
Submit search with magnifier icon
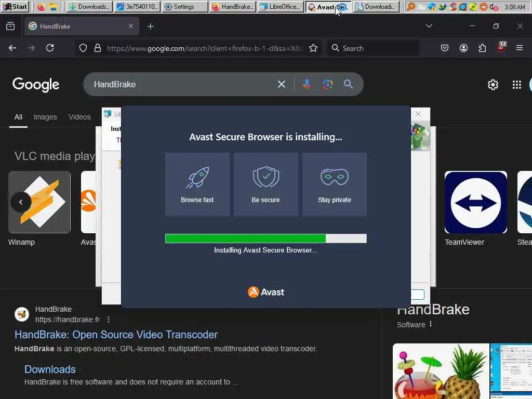[348, 84]
